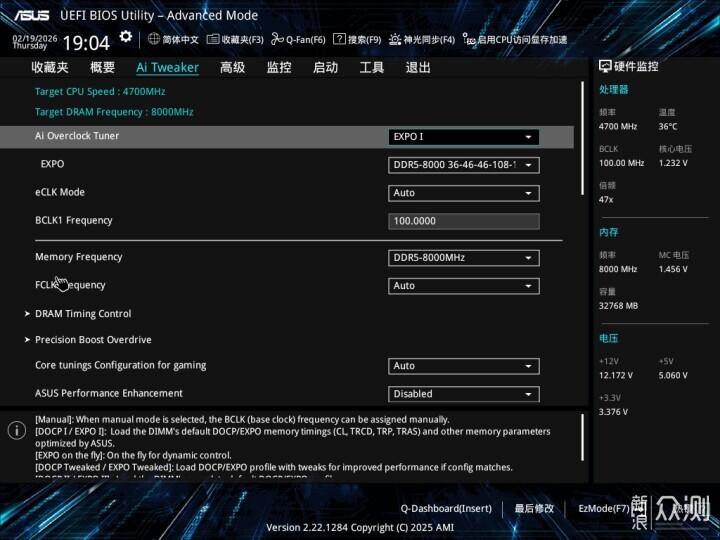The image size is (720, 540).
Task: Change language with the globe icon
Action: point(154,39)
